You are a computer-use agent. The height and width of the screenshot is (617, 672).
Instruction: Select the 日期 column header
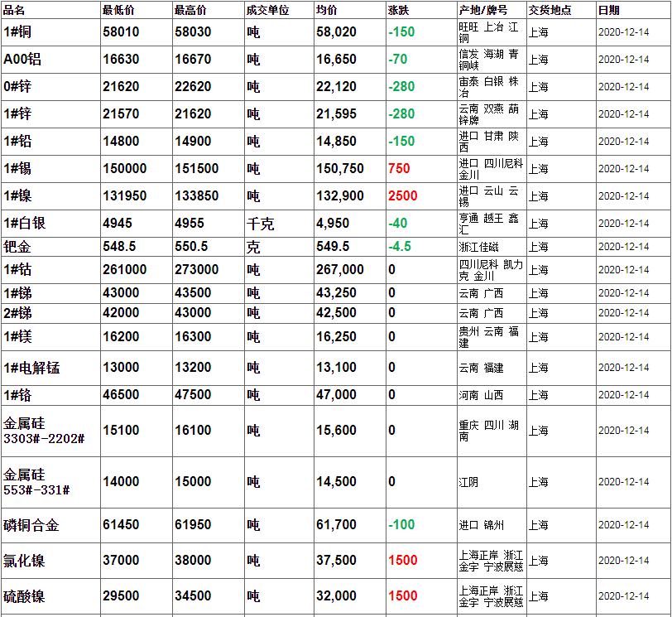tap(607, 10)
